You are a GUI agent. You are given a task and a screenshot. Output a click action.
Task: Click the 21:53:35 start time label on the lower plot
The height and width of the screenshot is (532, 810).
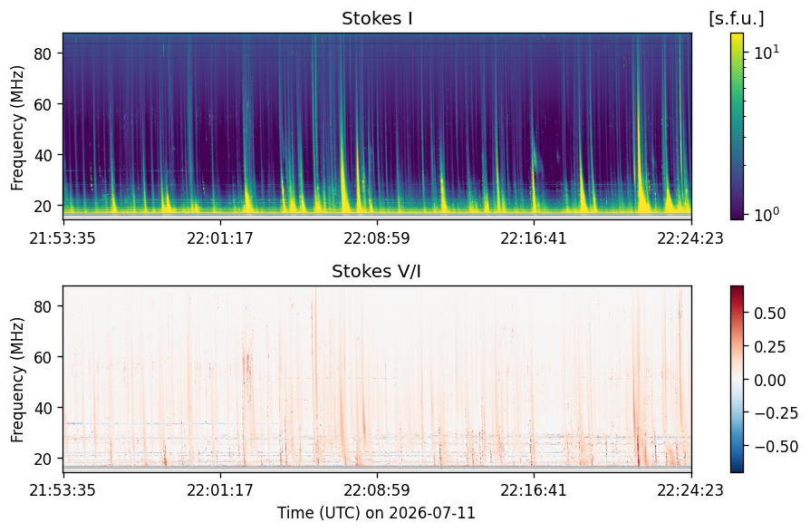point(63,489)
